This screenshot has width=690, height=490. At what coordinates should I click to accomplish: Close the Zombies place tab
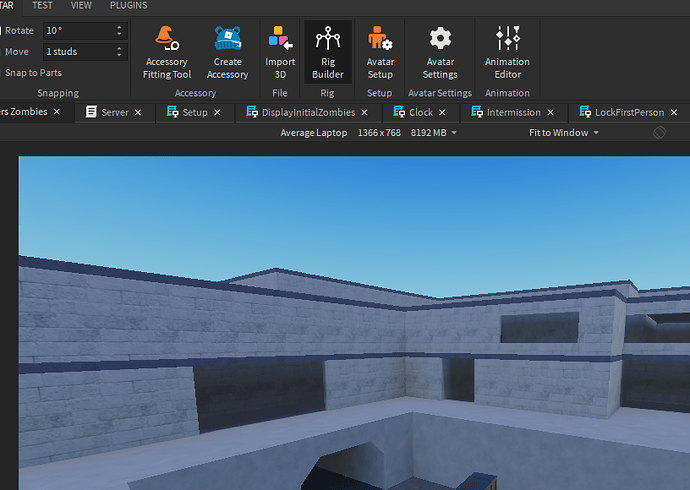click(x=57, y=112)
